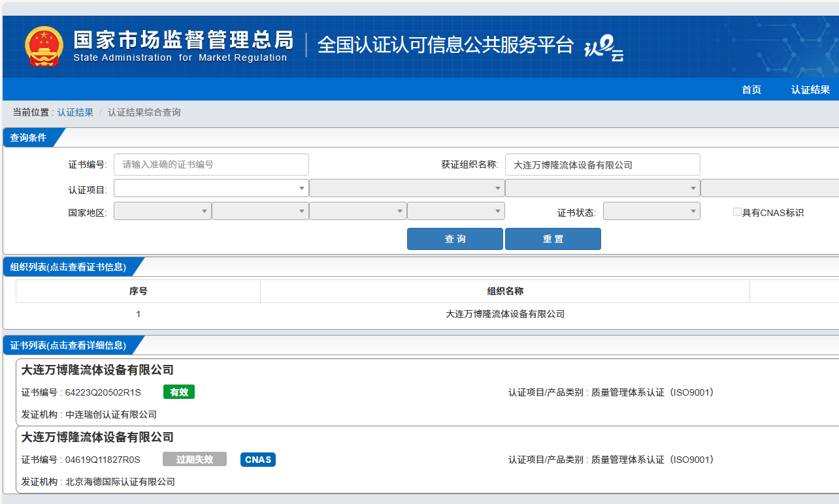The width and height of the screenshot is (839, 504).
Task: Go to 首页 in navigation bar
Action: 751,90
